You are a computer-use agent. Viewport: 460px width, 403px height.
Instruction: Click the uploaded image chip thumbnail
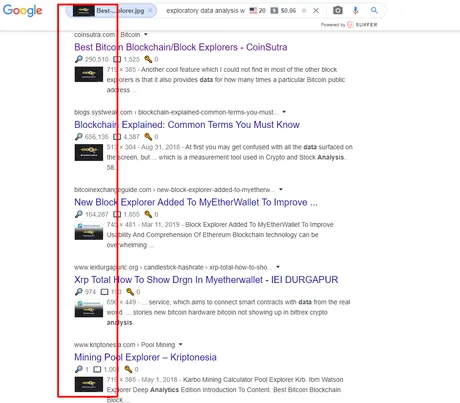tap(83, 11)
